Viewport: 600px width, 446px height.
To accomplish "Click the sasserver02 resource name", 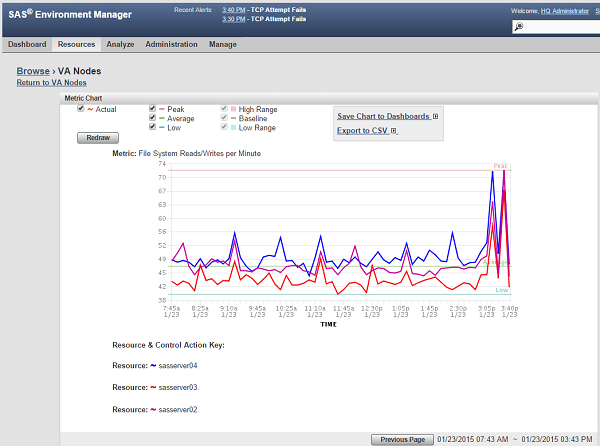I will [x=179, y=410].
